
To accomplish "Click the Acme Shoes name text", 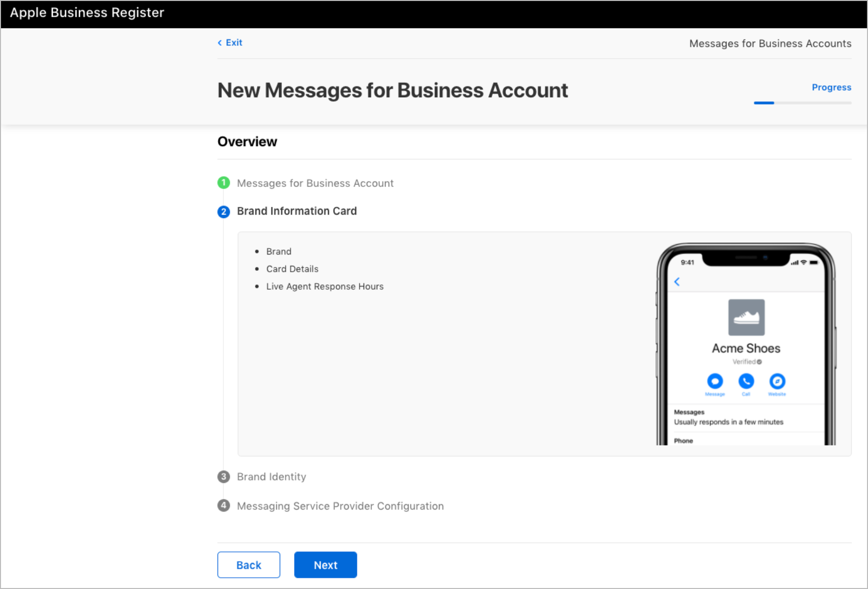I will tap(746, 348).
